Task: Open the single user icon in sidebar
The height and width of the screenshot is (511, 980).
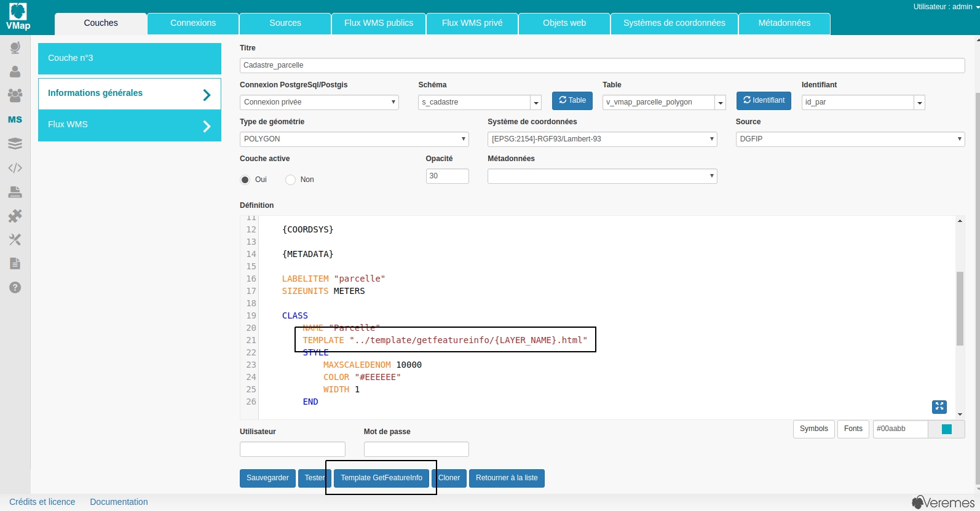Action: click(x=15, y=72)
